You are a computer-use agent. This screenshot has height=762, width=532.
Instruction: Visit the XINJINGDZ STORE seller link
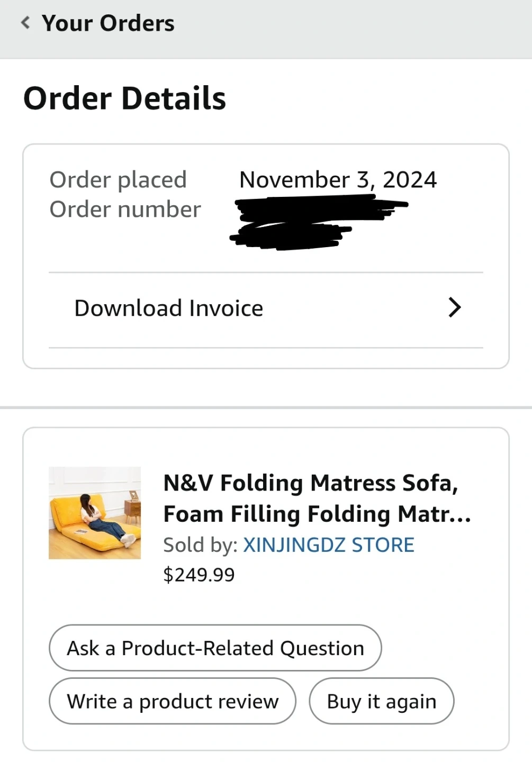tap(328, 545)
